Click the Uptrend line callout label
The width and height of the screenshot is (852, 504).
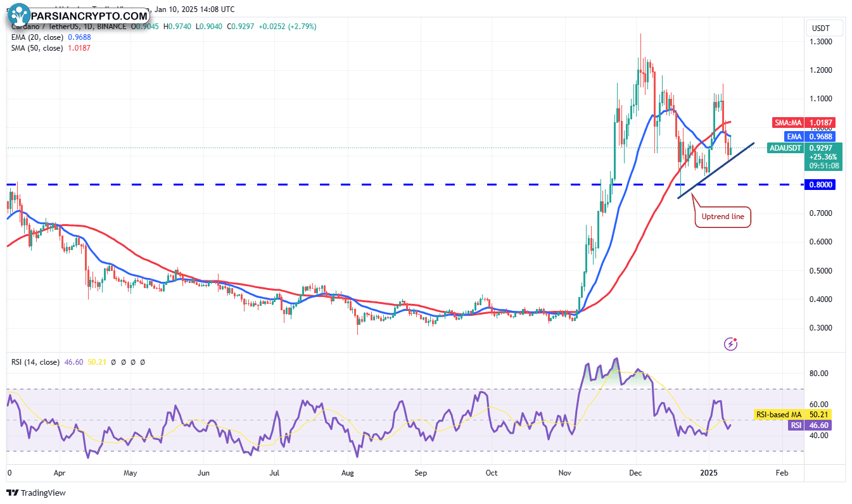click(723, 217)
